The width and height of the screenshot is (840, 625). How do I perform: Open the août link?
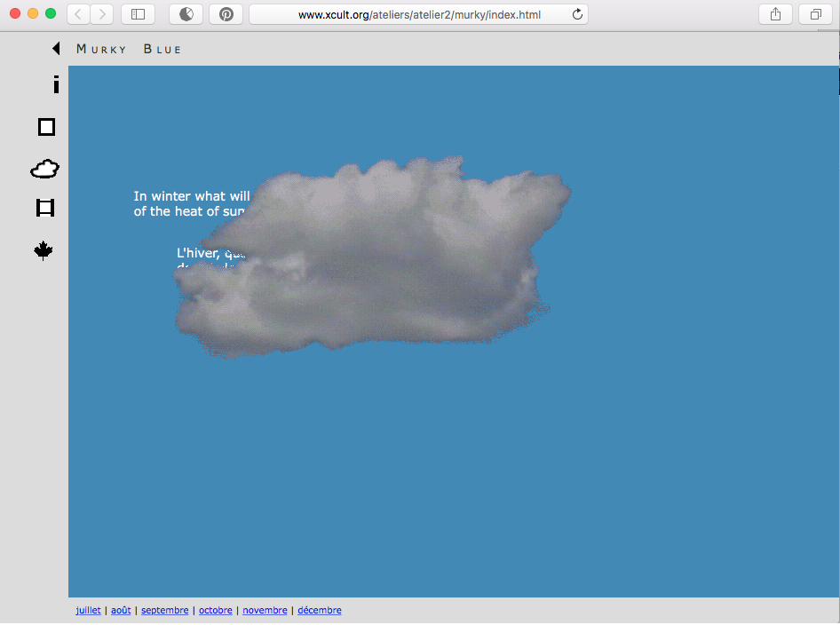click(x=121, y=611)
